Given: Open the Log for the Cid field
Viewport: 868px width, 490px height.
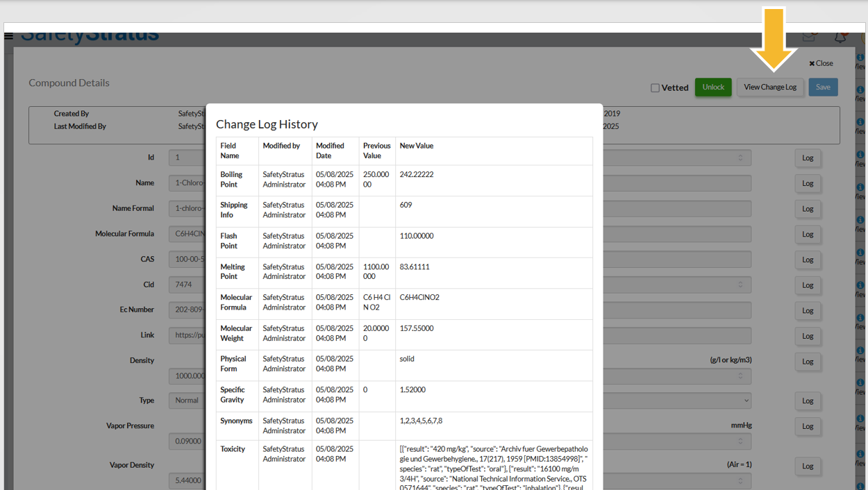Looking at the screenshot, I should click(x=808, y=285).
